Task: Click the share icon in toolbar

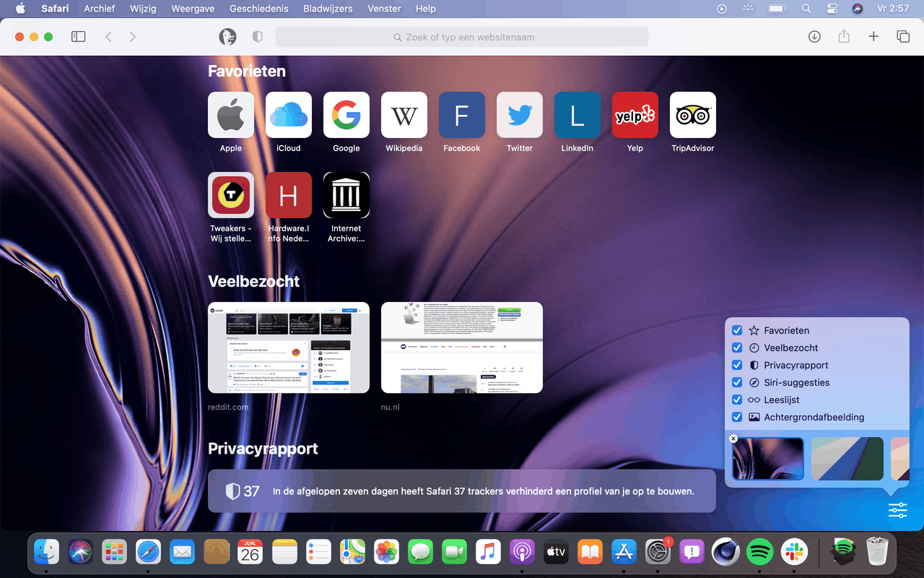Action: click(x=844, y=36)
